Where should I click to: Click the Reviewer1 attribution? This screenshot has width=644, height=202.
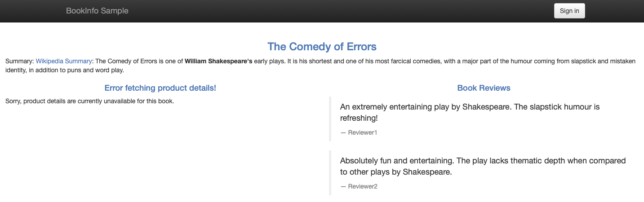pyautogui.click(x=359, y=133)
